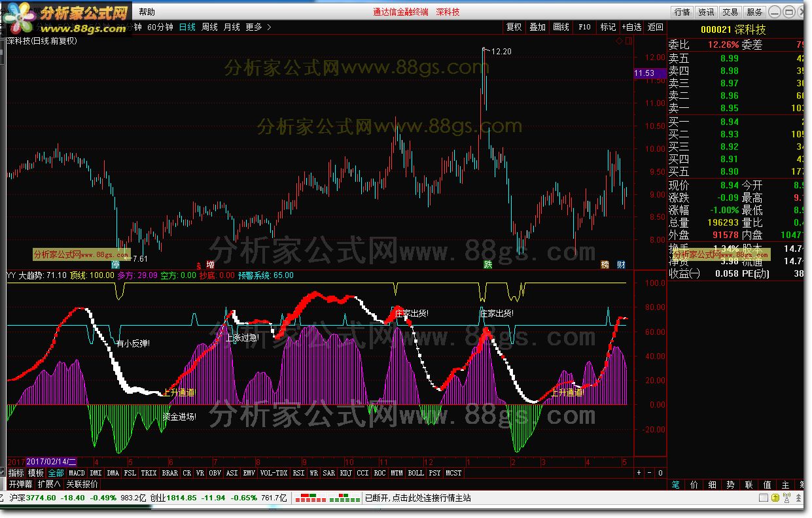Click the 叠加 overlay button

pyautogui.click(x=537, y=27)
